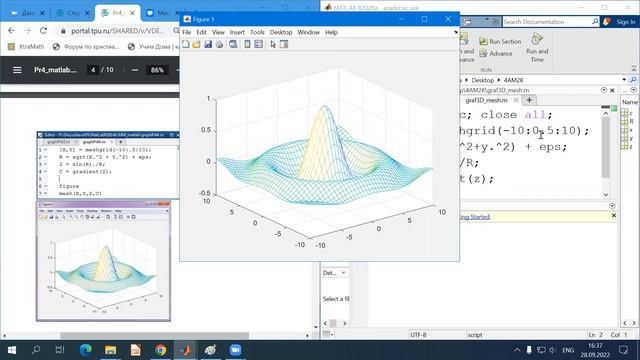Open Zoom from the taskbar

[x=235, y=350]
